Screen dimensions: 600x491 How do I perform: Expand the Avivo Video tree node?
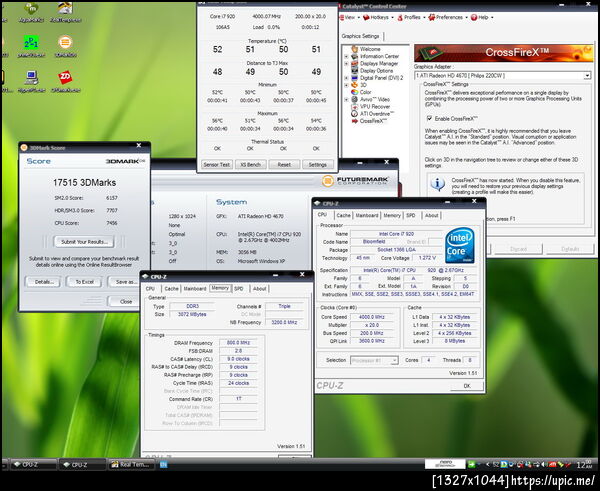[x=346, y=100]
